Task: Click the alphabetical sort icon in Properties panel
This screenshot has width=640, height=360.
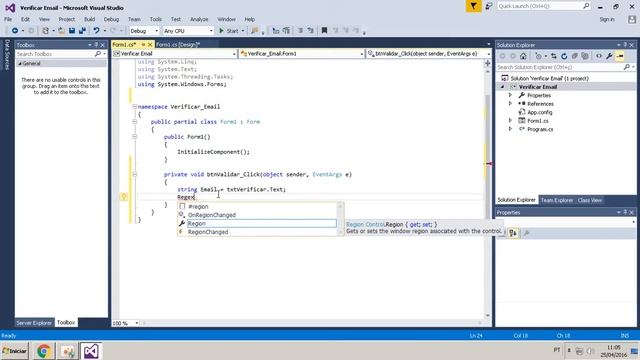Action: point(513,233)
